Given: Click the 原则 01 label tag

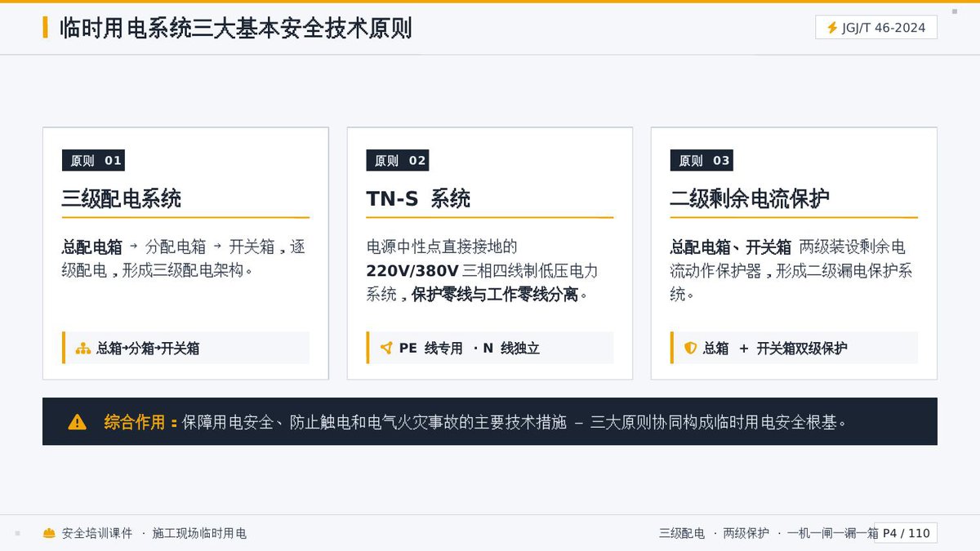Looking at the screenshot, I should click(x=93, y=161).
